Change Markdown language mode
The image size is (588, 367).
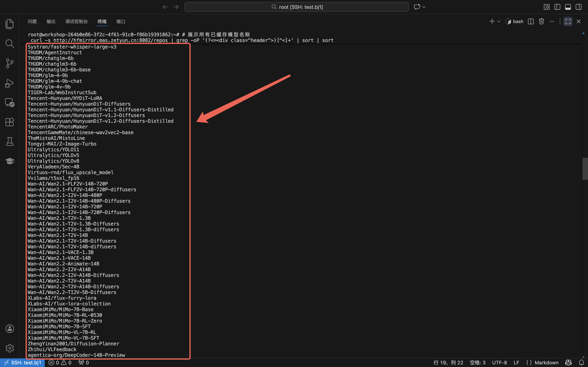pos(546,363)
